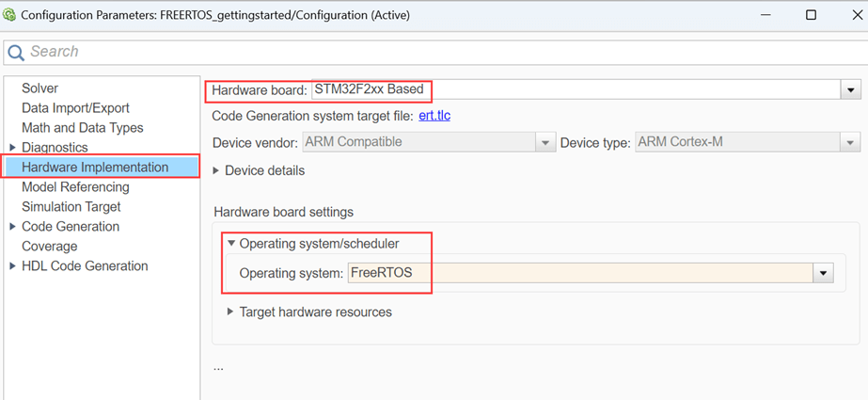Expand the Device details section
This screenshot has width=868, height=400.
[217, 171]
